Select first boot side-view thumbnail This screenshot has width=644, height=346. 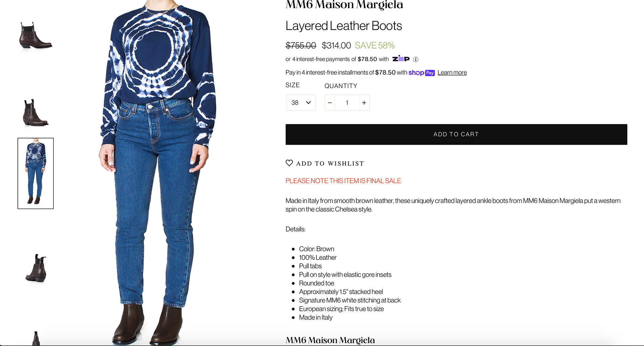click(36, 36)
